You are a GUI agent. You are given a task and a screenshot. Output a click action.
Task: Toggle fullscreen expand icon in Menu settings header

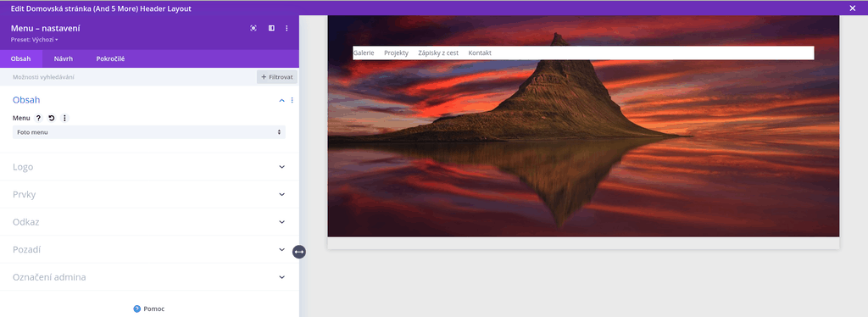[253, 28]
